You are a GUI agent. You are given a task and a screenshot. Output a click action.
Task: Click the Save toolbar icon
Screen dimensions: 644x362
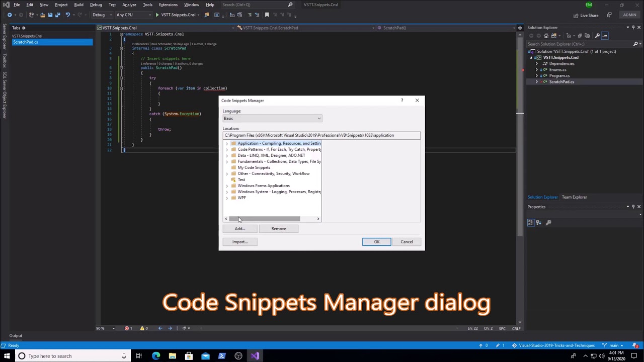click(x=50, y=15)
